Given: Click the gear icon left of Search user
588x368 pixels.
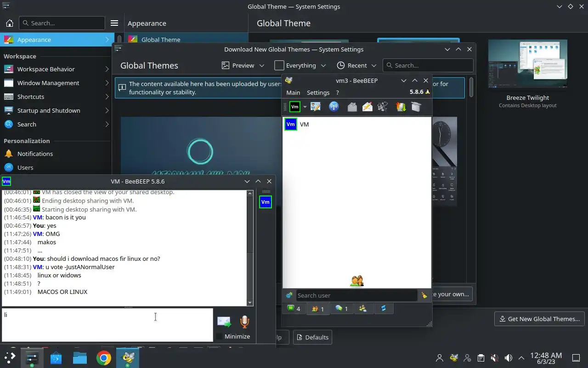Looking at the screenshot, I should click(289, 295).
